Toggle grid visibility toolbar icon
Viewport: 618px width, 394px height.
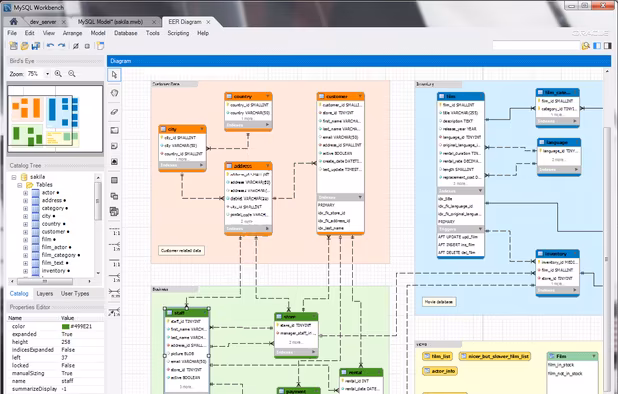(x=76, y=46)
